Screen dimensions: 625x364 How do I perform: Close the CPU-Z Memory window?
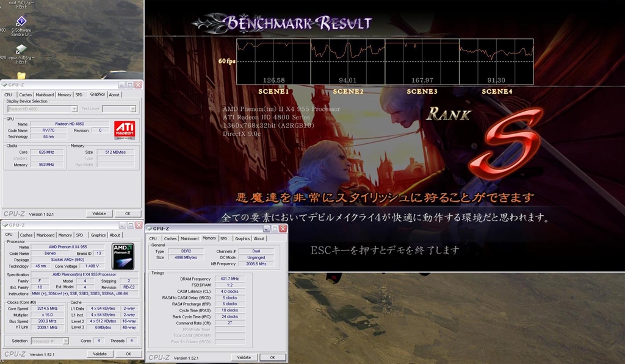point(283,229)
